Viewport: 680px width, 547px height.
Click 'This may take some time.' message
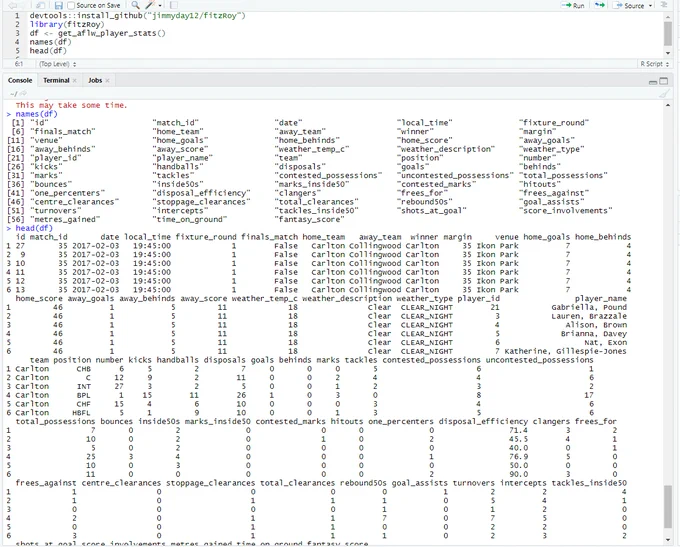coord(72,105)
